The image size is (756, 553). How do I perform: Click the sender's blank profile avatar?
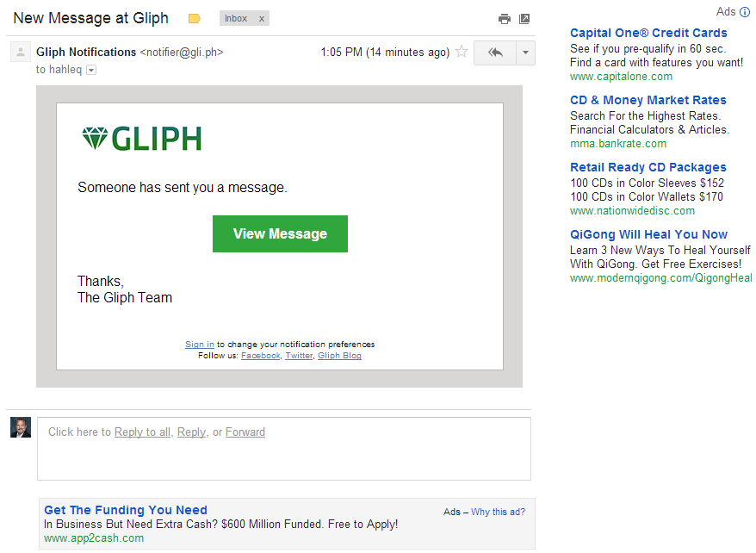[21, 52]
